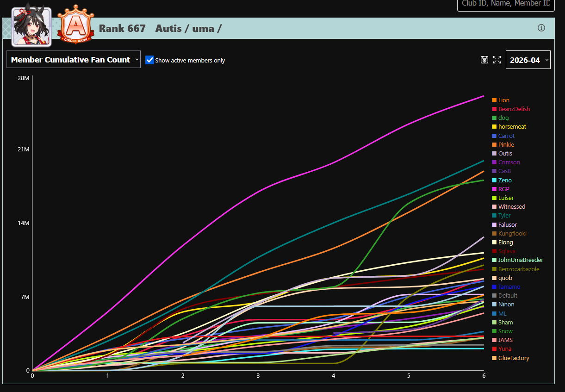Toggle BeanzDelish series in legend

511,109
